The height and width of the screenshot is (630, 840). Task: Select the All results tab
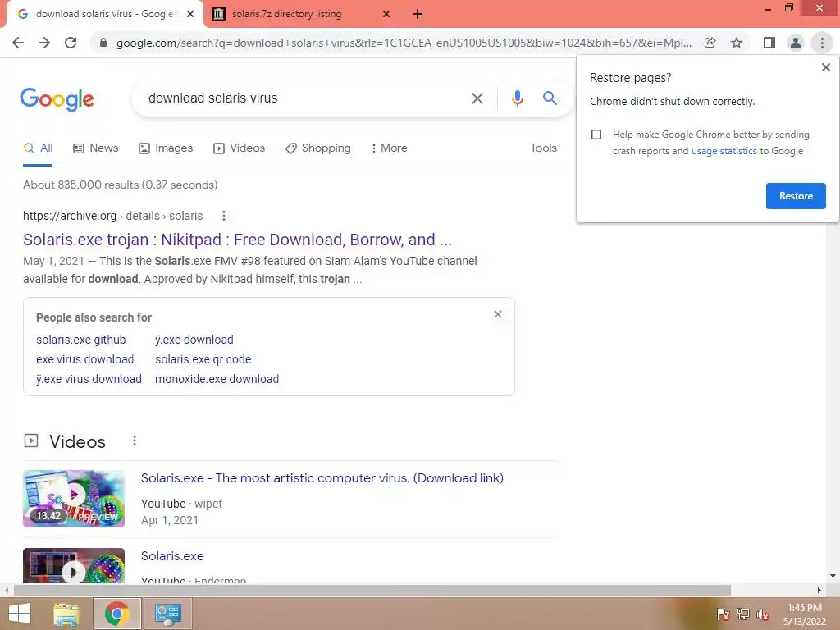click(38, 148)
